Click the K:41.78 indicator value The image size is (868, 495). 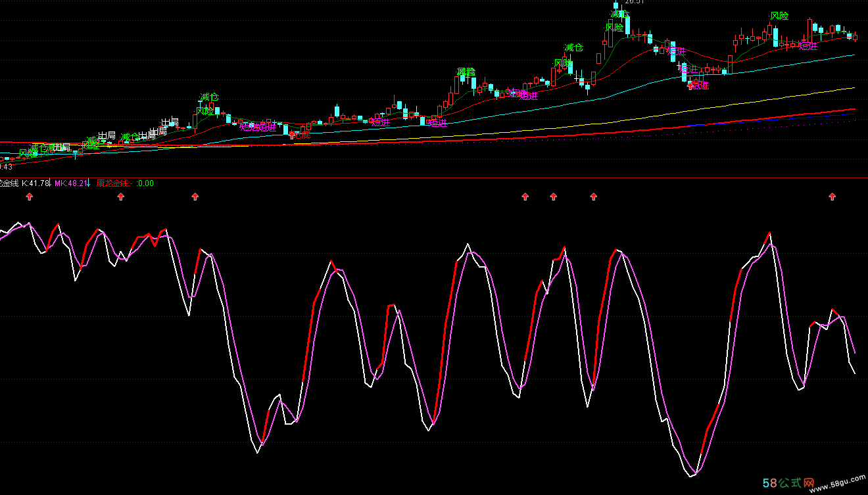coord(36,183)
